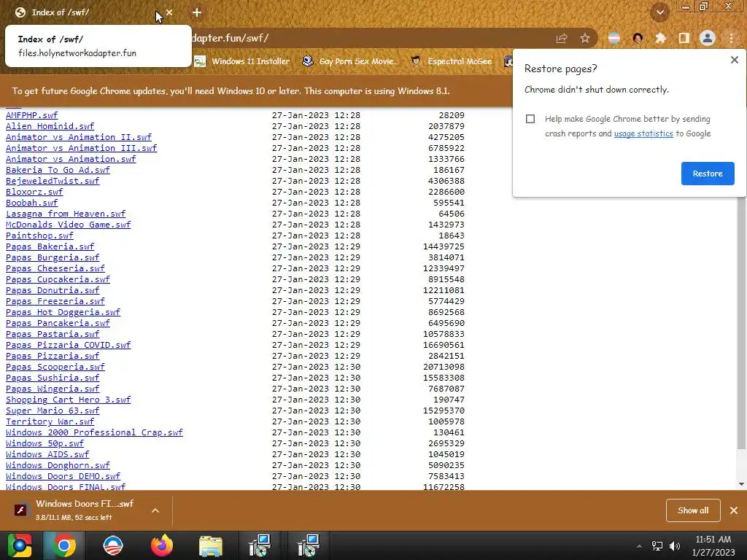Image resolution: width=747 pixels, height=560 pixels.
Task: Download Animator_vs_Animation_II.swf
Action: (x=79, y=137)
